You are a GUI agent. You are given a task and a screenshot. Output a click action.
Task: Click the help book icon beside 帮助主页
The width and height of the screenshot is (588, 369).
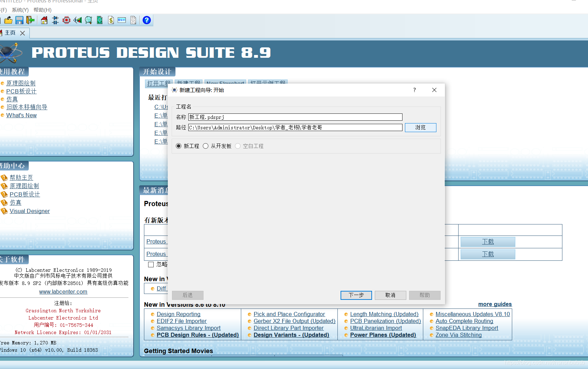point(4,178)
